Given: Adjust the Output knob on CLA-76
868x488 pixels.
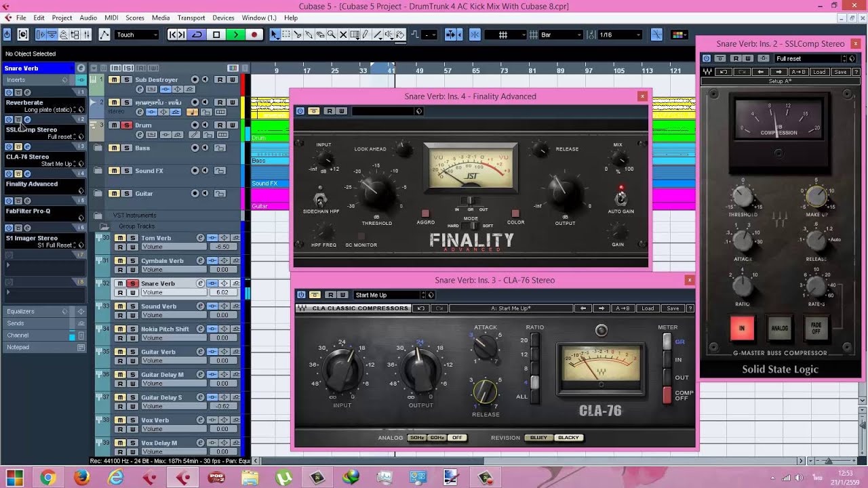Looking at the screenshot, I should coord(420,371).
